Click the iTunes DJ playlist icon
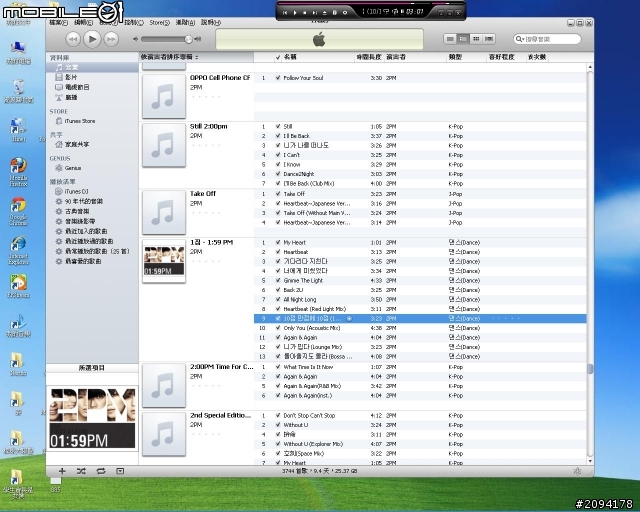The height and width of the screenshot is (512, 640). tap(59, 191)
